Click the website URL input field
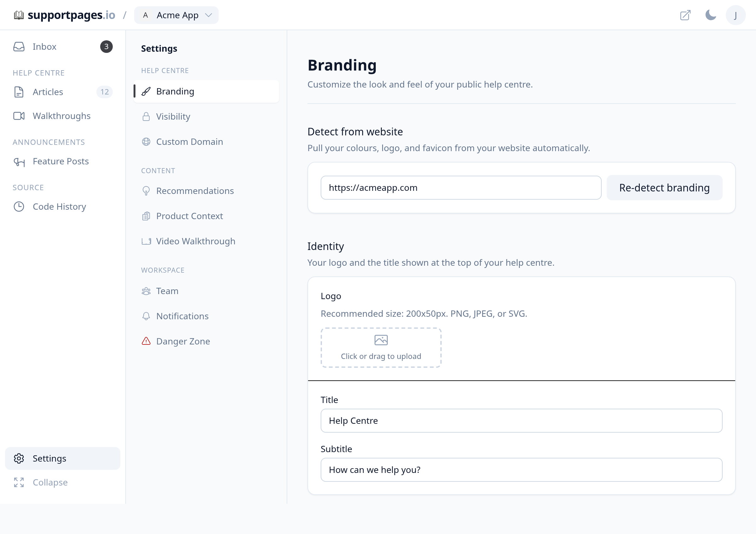Viewport: 756px width, 534px height. (461, 188)
